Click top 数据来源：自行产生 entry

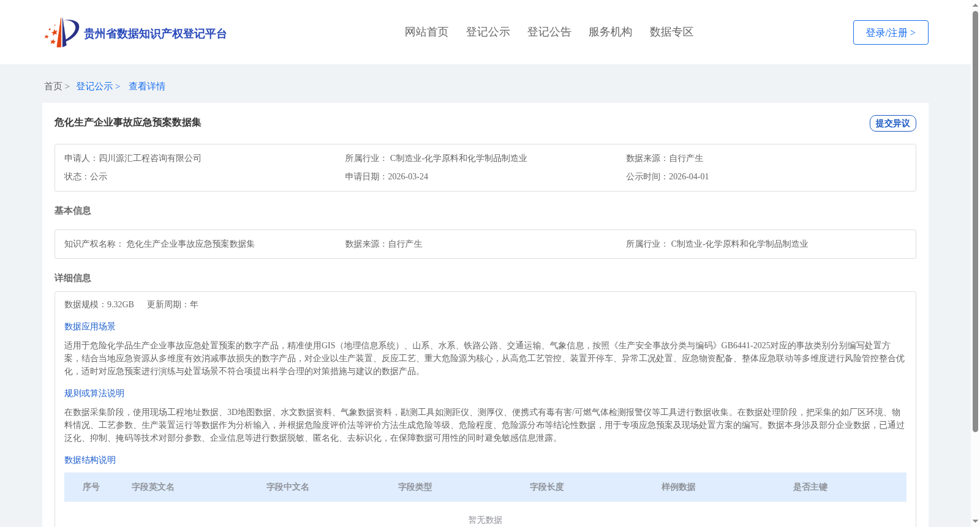(665, 159)
